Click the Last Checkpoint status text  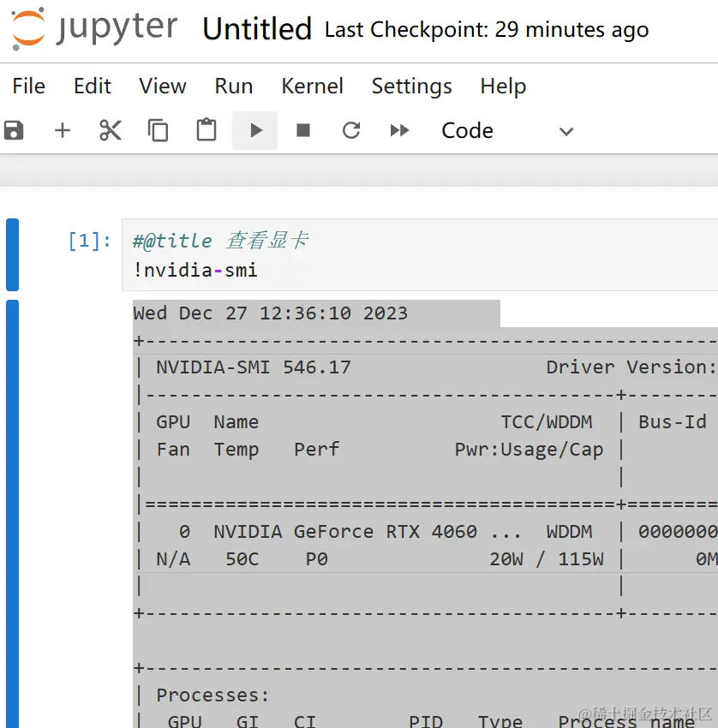pos(487,30)
